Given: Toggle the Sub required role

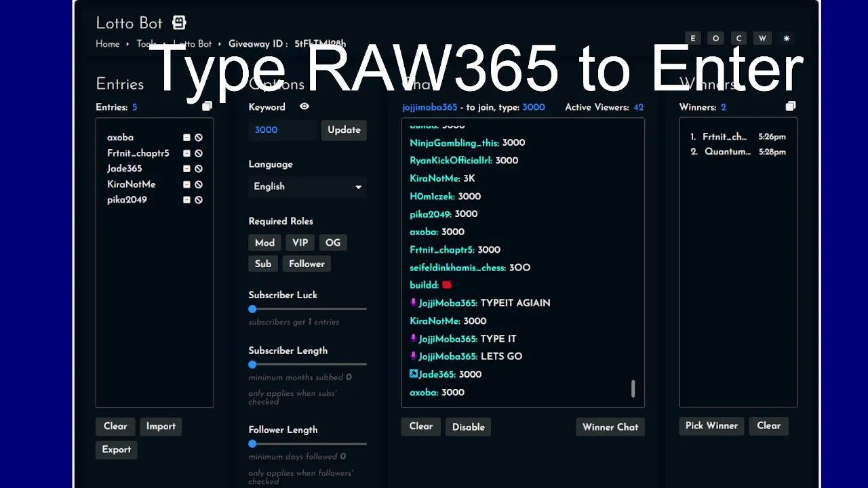Looking at the screenshot, I should coord(263,264).
